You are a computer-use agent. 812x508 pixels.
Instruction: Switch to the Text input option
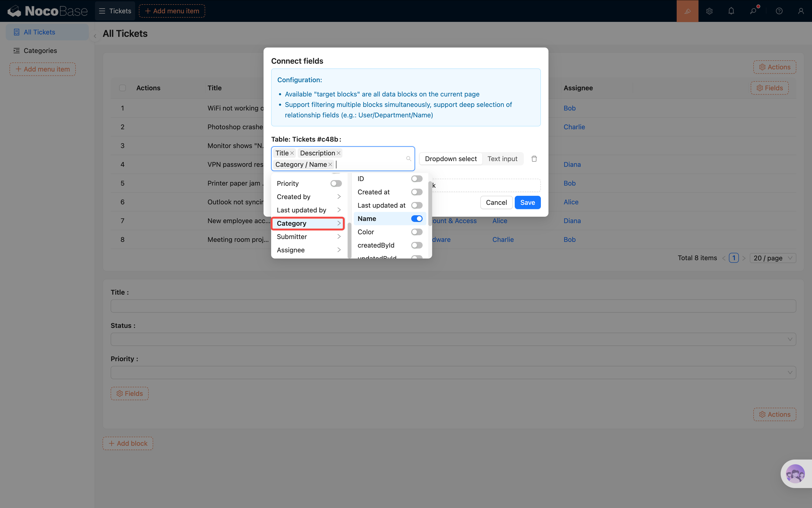[x=502, y=158]
